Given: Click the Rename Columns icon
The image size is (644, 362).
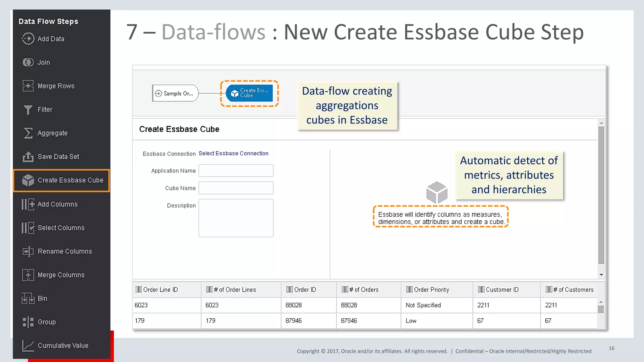Looking at the screenshot, I should tap(28, 251).
